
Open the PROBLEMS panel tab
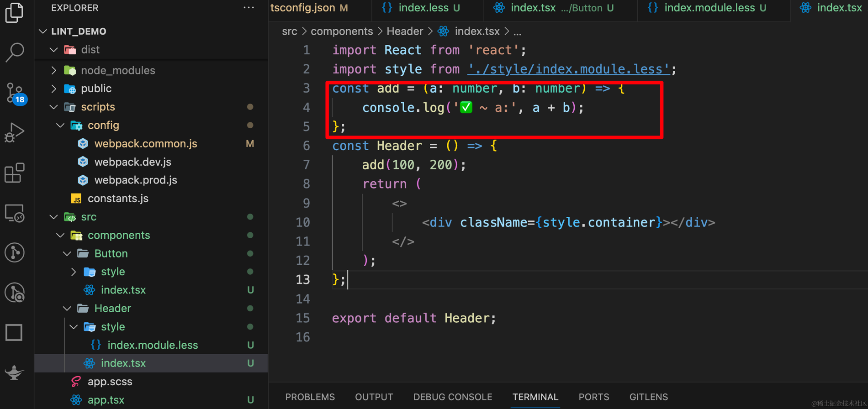310,397
